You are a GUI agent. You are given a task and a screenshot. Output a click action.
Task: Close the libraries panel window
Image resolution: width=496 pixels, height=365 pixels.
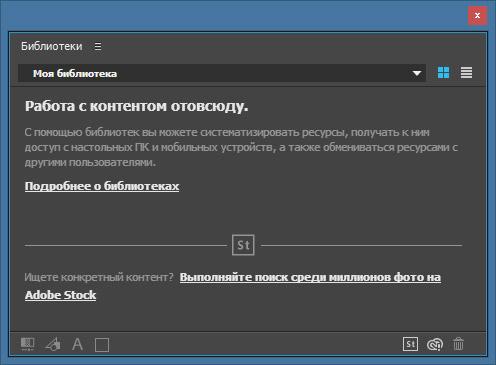coord(477,15)
